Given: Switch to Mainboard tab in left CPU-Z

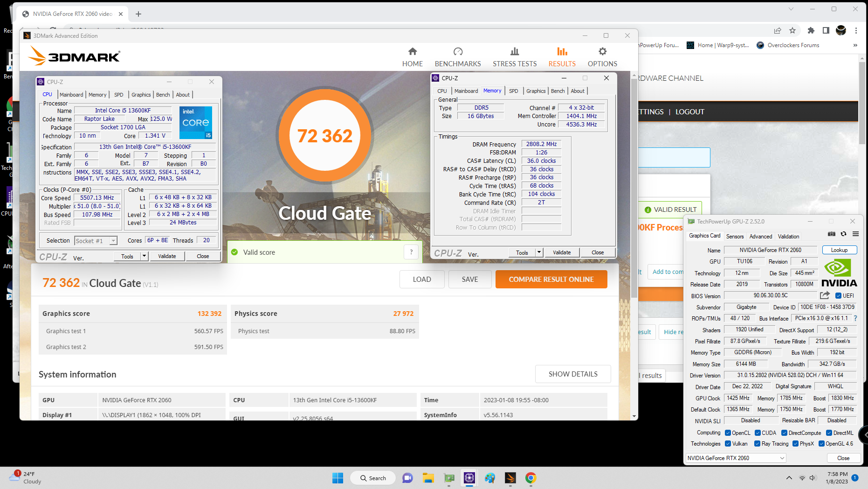Looking at the screenshot, I should (x=71, y=95).
